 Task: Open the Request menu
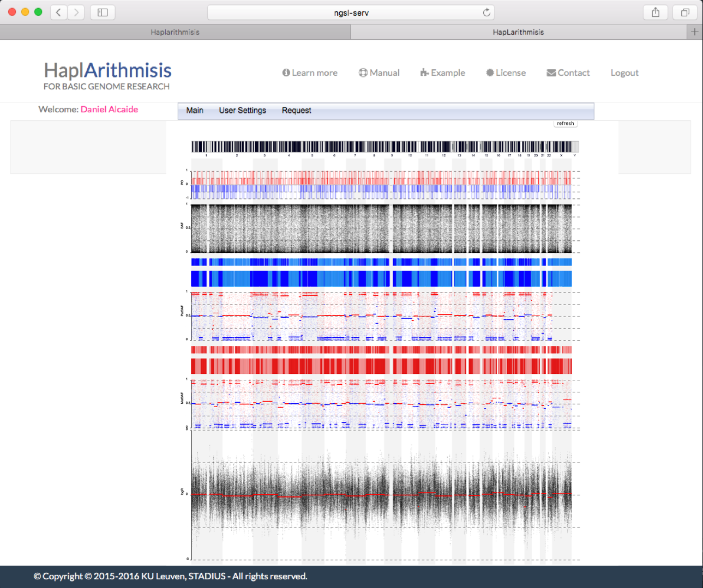pos(296,111)
